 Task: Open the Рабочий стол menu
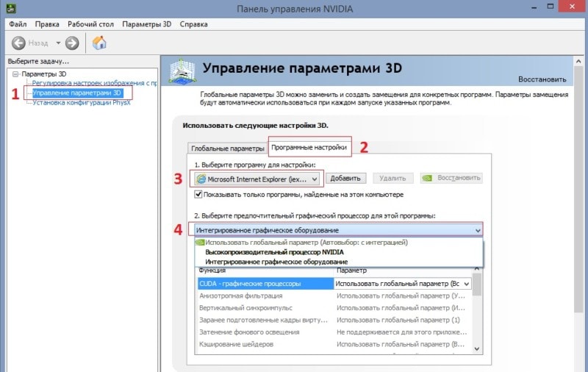(x=90, y=24)
